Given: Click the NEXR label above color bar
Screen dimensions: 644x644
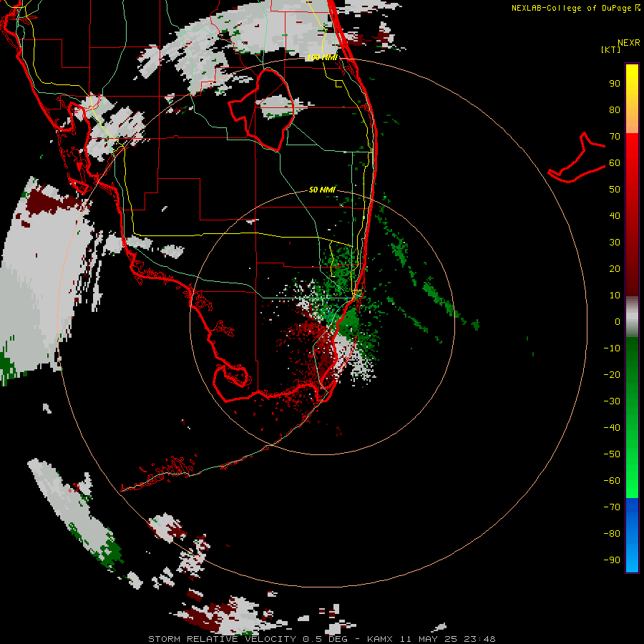Looking at the screenshot, I should 628,43.
